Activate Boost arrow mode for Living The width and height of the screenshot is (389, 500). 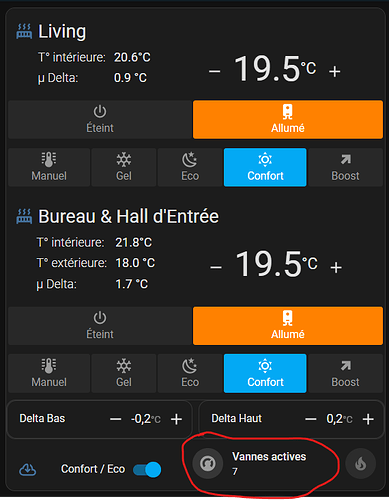[x=345, y=167]
